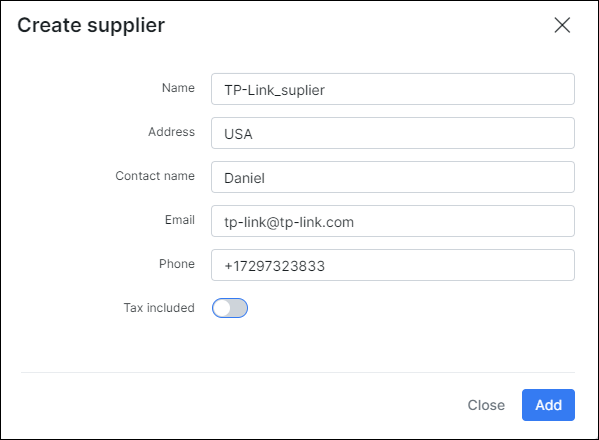Click the Phone field label
The width and height of the screenshot is (599, 440).
(177, 264)
